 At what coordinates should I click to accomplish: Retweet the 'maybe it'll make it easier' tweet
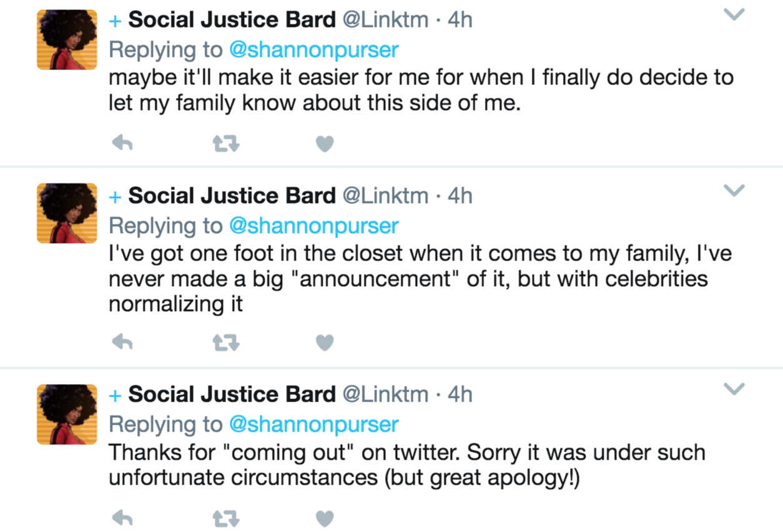point(226,144)
